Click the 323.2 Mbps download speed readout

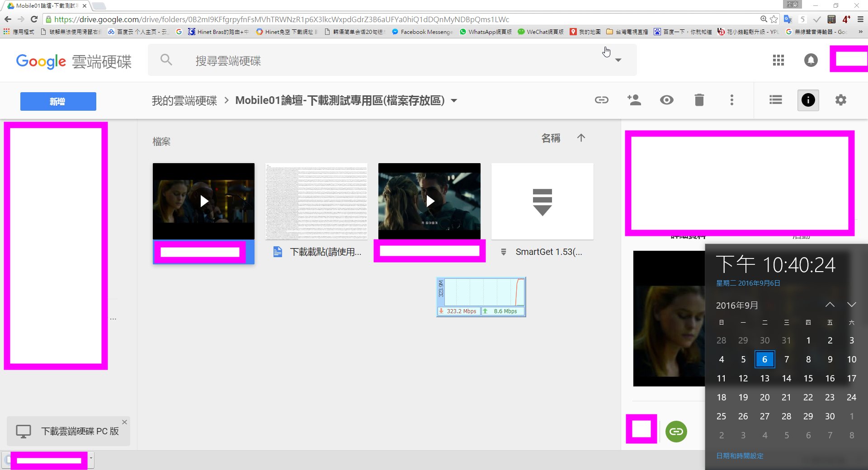point(458,311)
